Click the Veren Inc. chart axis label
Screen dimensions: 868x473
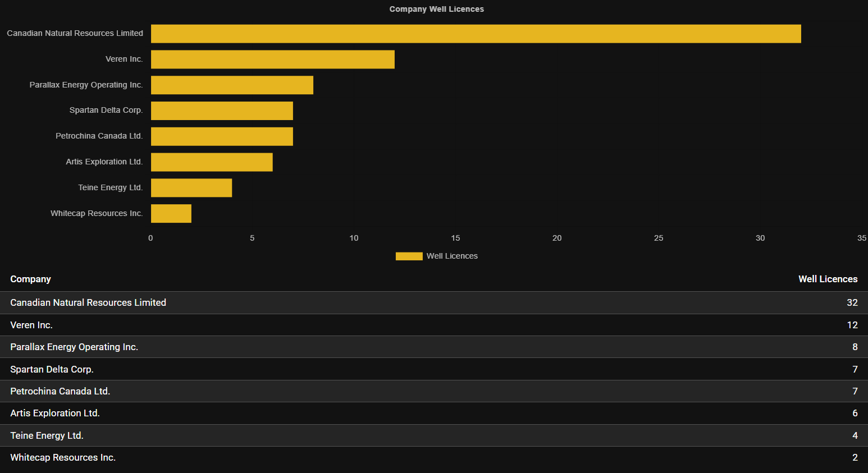(124, 59)
